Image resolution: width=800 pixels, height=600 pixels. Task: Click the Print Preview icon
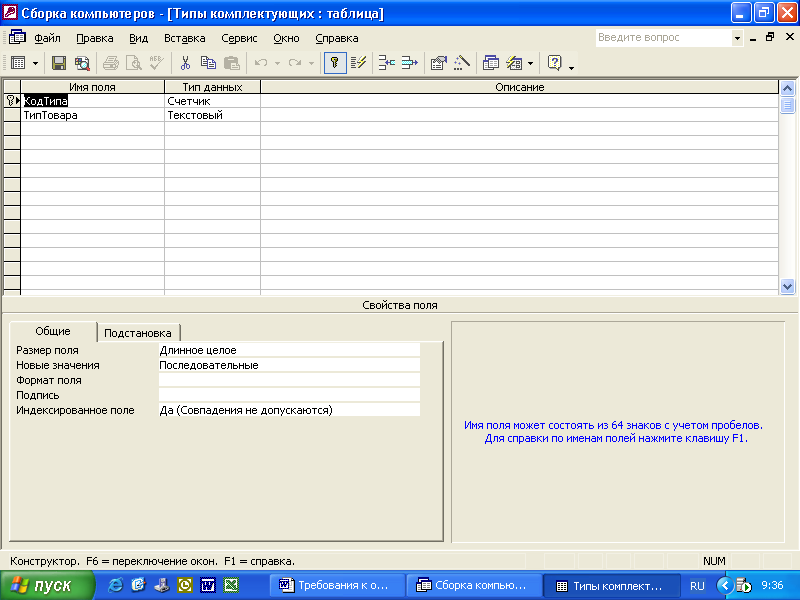pyautogui.click(x=134, y=63)
